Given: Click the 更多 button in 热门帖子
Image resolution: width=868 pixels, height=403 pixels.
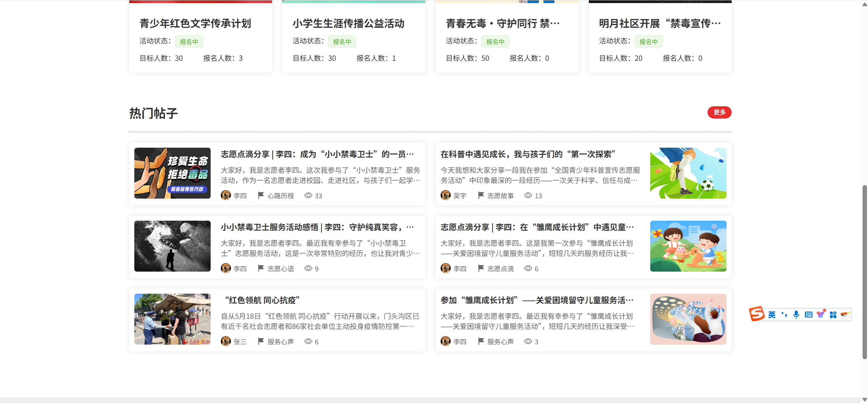Looking at the screenshot, I should [x=719, y=112].
